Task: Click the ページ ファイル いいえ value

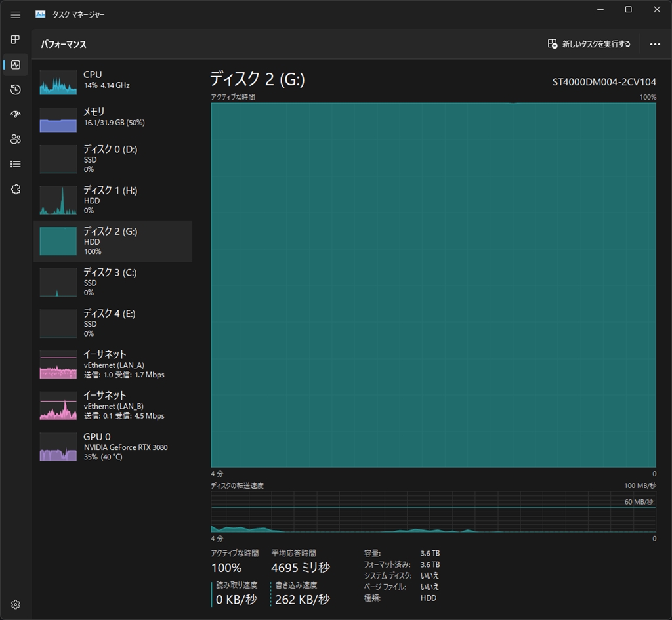Action: point(429,587)
